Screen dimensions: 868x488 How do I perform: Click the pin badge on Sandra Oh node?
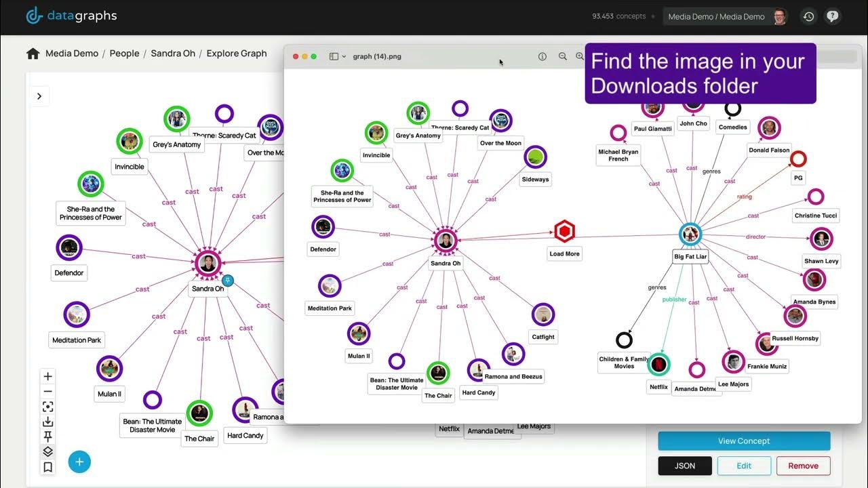[x=228, y=280]
